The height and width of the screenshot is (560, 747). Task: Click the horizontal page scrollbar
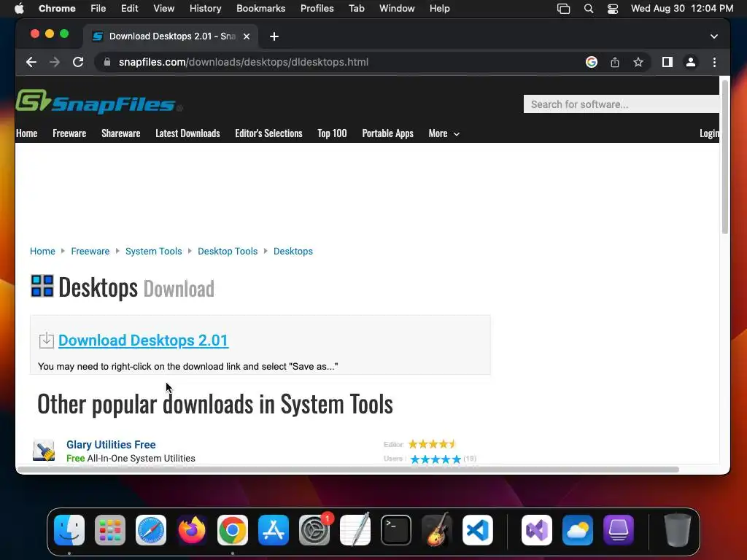click(x=348, y=470)
